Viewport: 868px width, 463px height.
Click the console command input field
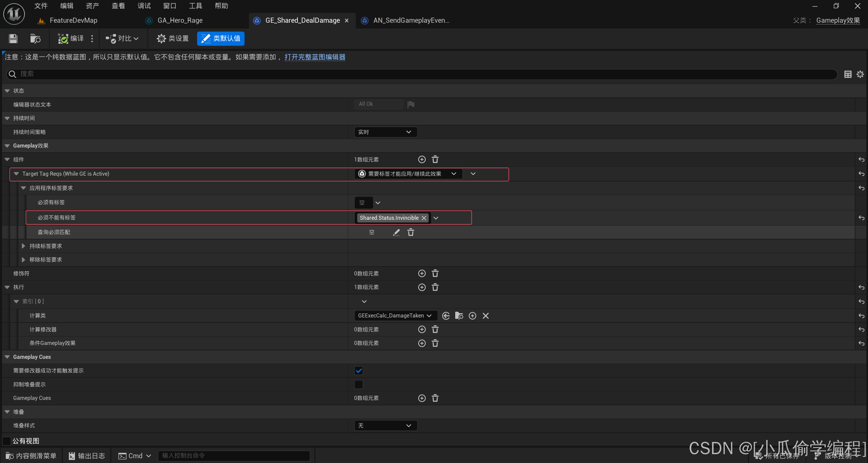click(x=234, y=456)
